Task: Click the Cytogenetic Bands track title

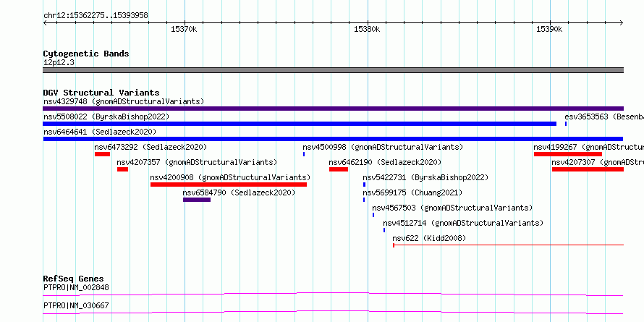Action: [86, 54]
